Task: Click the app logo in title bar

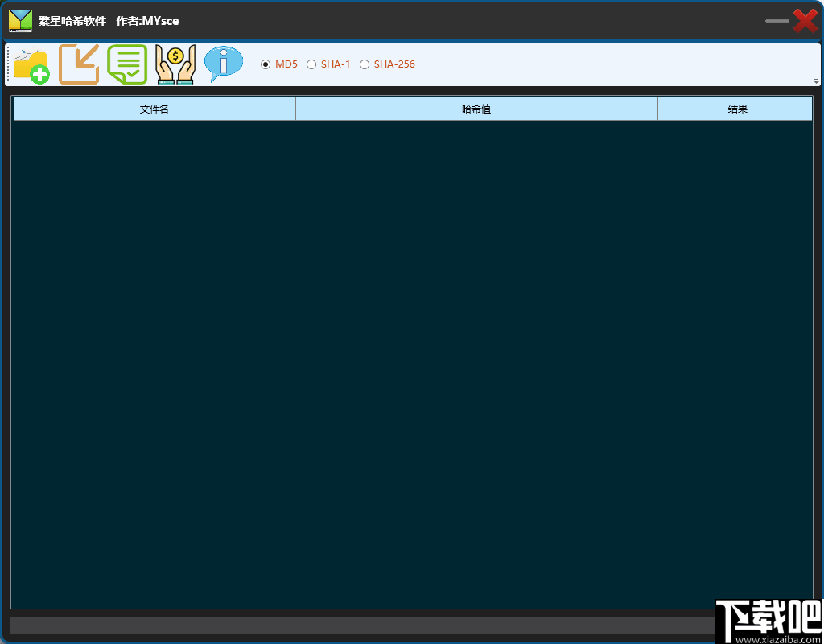Action: pyautogui.click(x=20, y=21)
